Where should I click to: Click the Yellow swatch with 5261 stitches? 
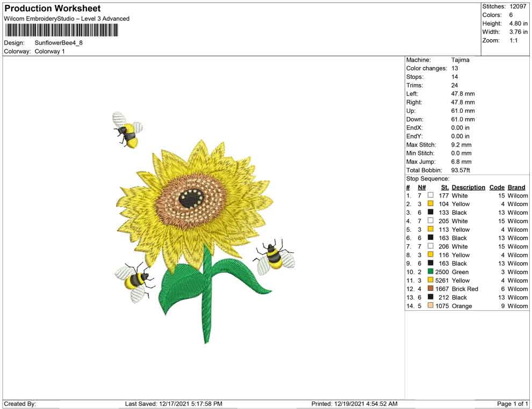click(430, 280)
